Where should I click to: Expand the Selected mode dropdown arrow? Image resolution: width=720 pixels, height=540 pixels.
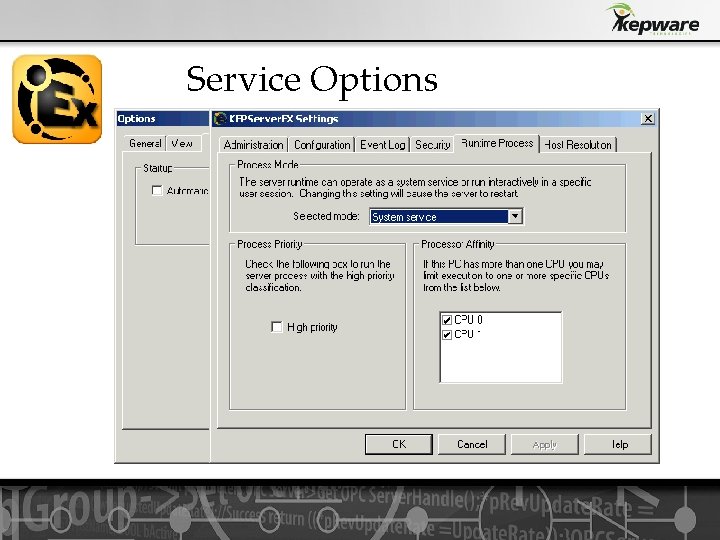515,216
